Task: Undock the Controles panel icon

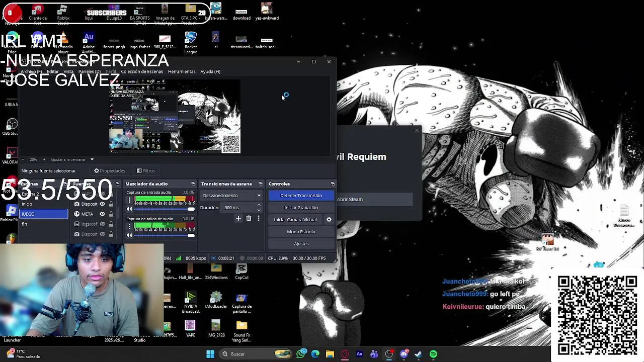Action: point(333,184)
